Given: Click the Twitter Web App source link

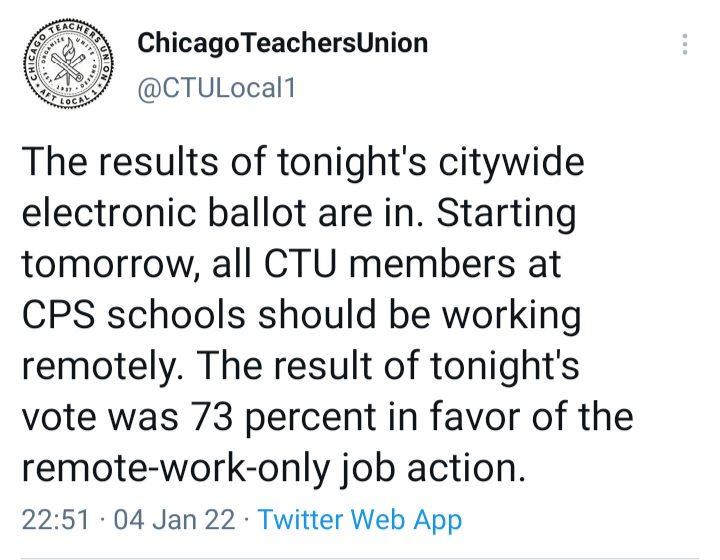Looking at the screenshot, I should [x=360, y=520].
